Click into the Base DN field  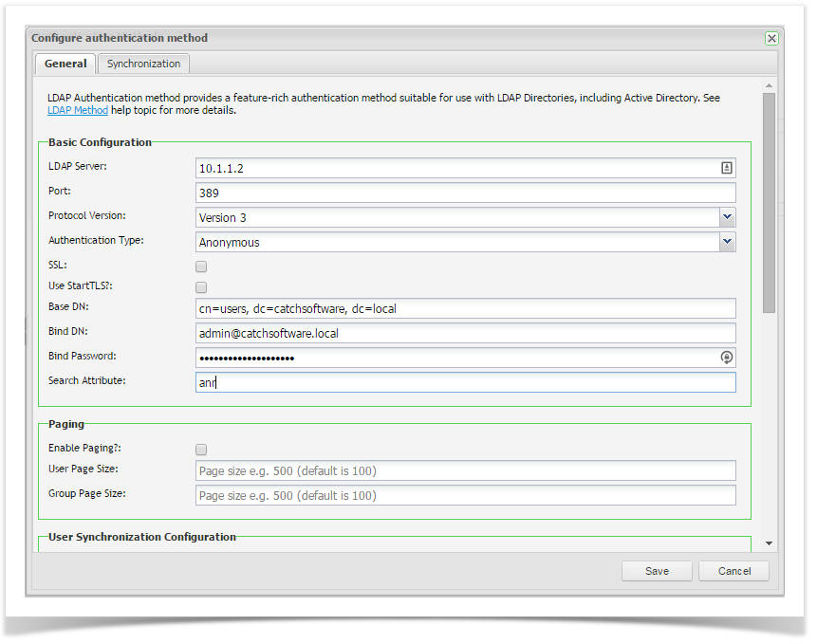click(465, 308)
